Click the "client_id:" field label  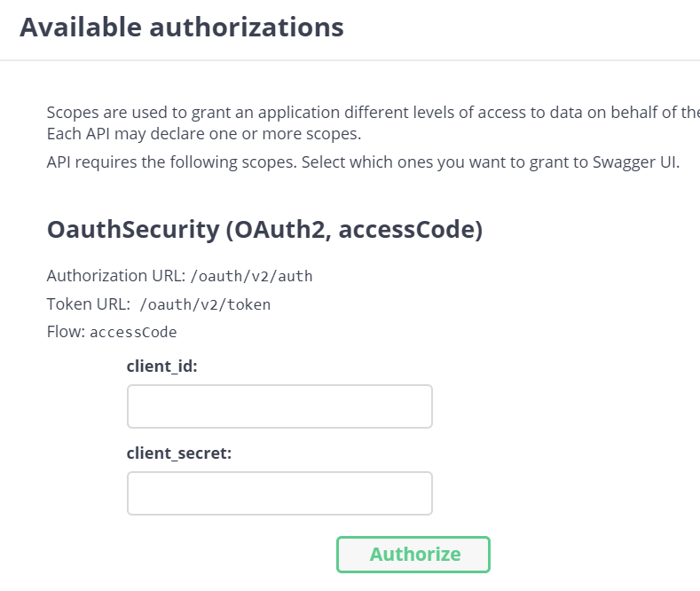tap(161, 366)
